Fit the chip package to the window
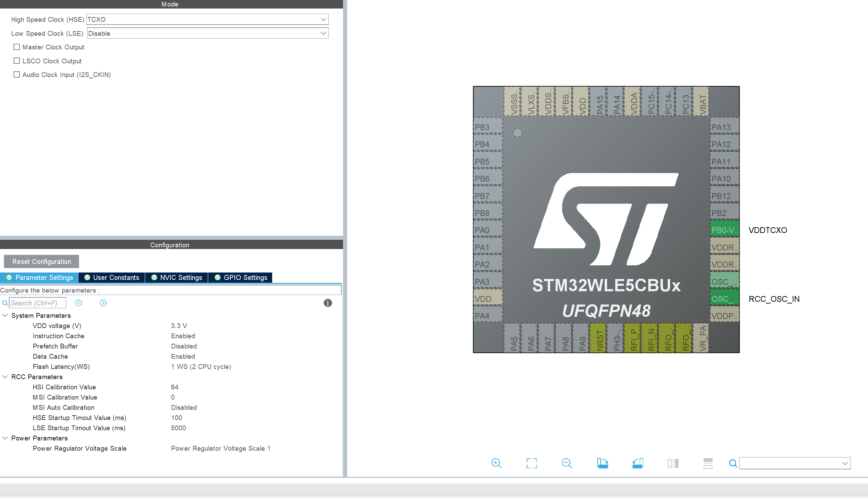This screenshot has width=868, height=498. point(532,463)
